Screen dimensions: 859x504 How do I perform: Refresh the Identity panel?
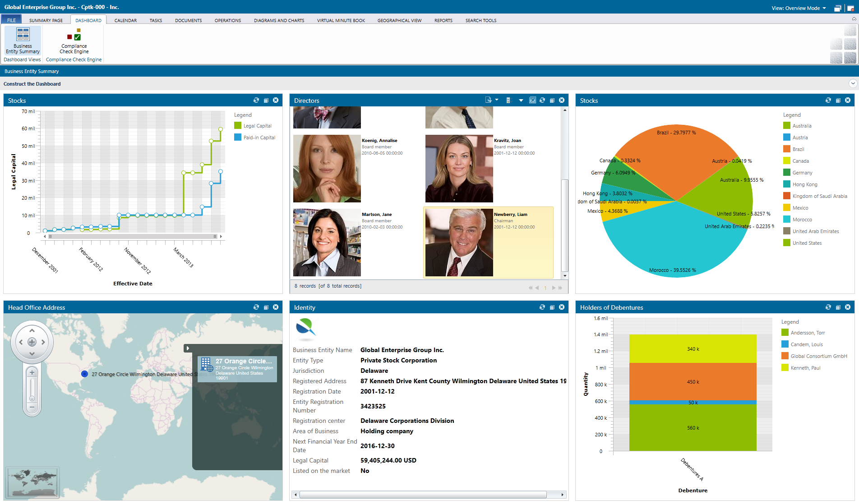tap(542, 307)
